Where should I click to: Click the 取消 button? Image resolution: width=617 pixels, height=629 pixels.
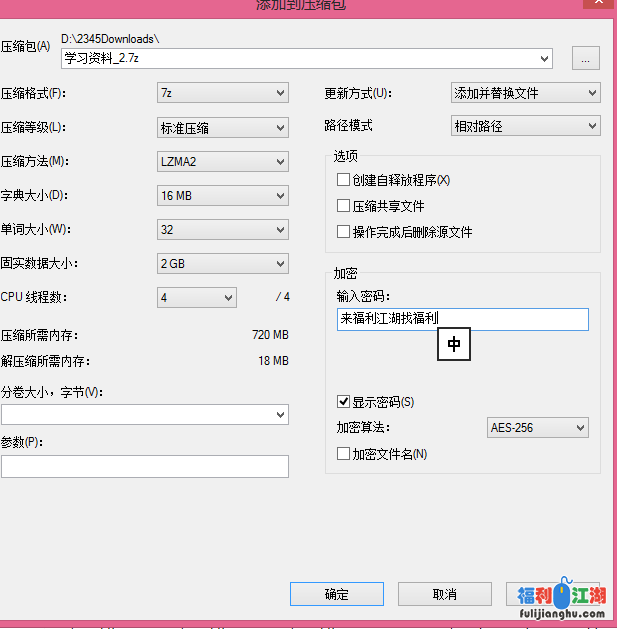pos(445,594)
